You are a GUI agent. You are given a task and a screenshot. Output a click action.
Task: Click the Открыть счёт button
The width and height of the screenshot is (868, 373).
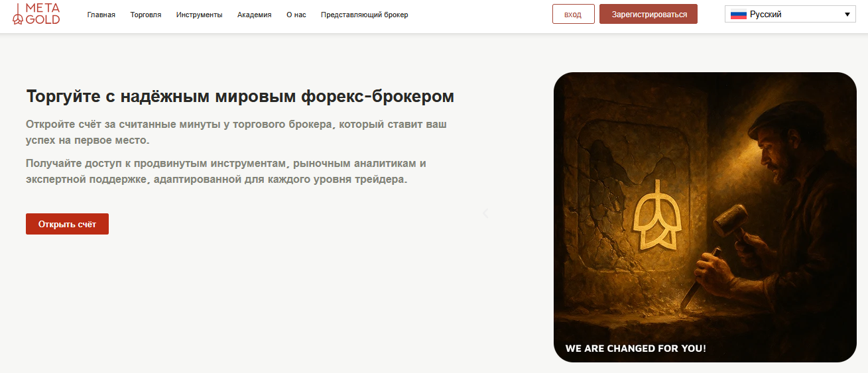point(67,224)
